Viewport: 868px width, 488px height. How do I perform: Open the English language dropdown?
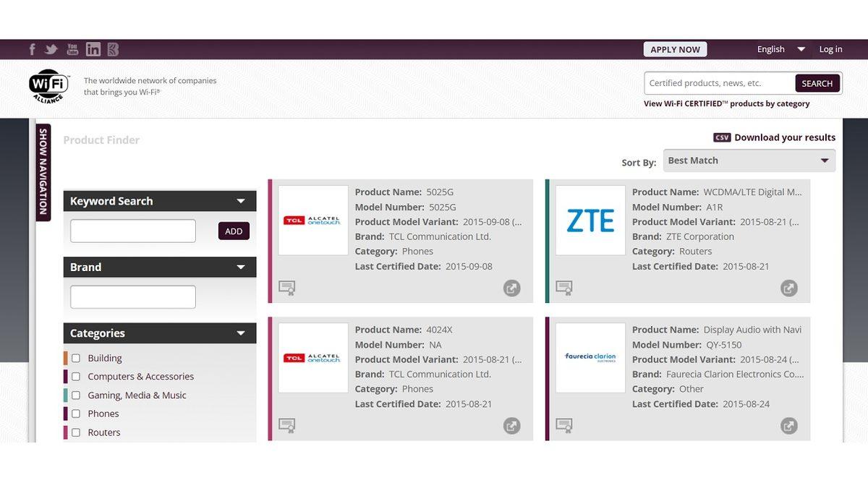tap(780, 49)
